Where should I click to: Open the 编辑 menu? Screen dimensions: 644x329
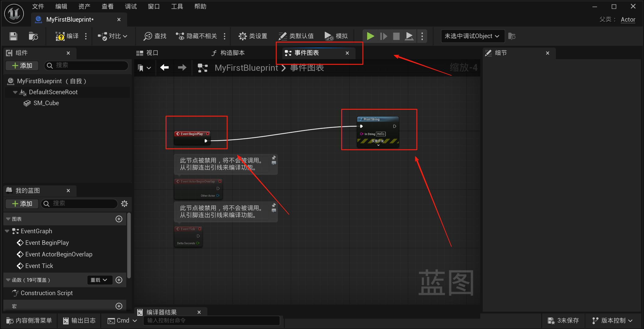click(x=61, y=6)
